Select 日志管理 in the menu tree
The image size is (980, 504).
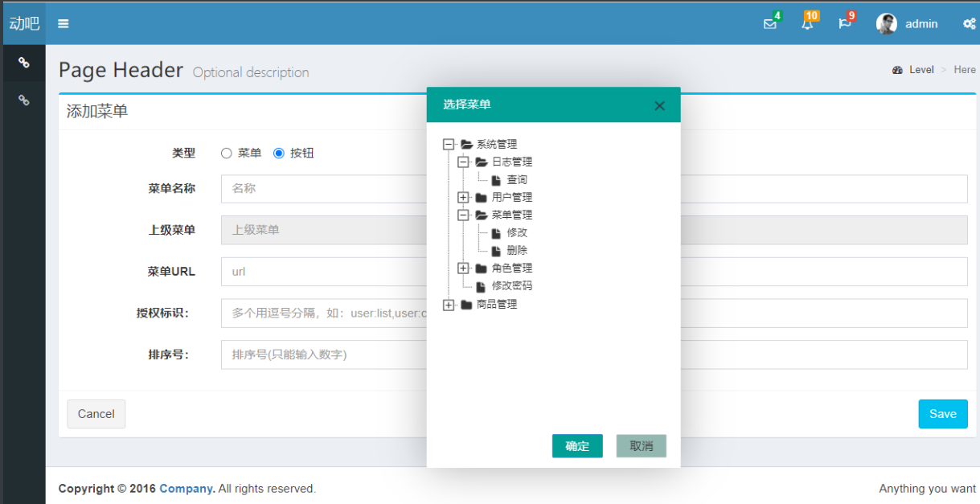tap(512, 162)
